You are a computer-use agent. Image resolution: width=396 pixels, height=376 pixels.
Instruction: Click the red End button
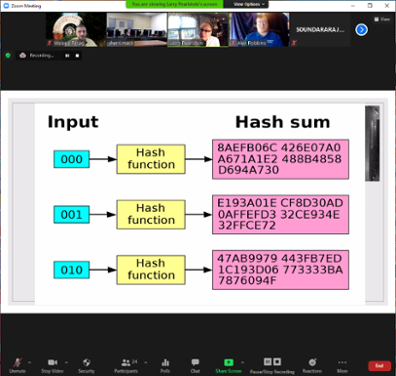tap(379, 366)
